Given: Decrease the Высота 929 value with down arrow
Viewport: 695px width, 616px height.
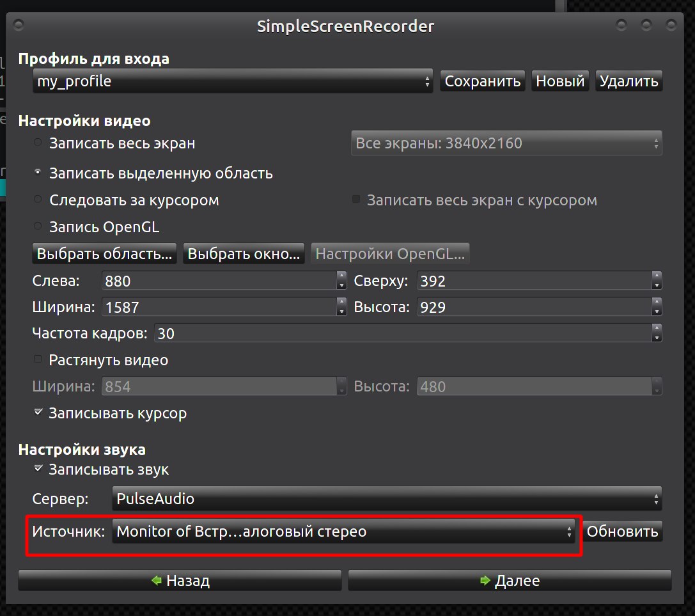Looking at the screenshot, I should (657, 312).
